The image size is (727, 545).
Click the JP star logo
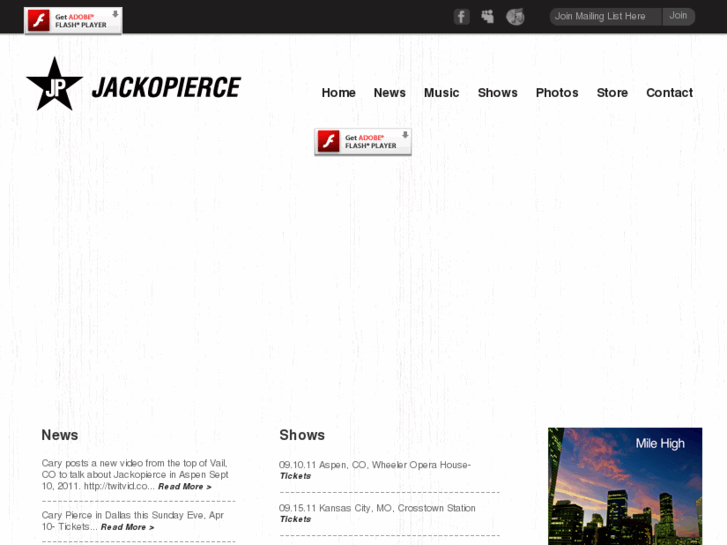[55, 84]
